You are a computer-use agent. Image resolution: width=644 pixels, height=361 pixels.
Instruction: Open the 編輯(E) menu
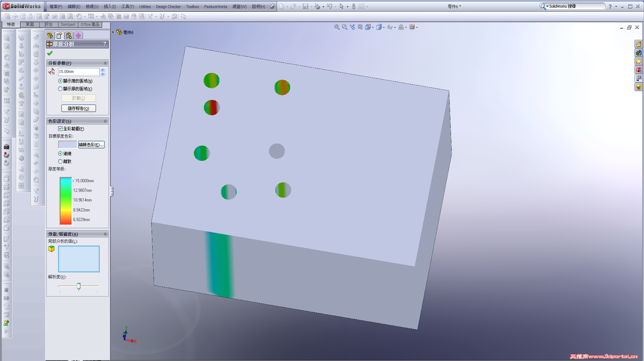(74, 7)
